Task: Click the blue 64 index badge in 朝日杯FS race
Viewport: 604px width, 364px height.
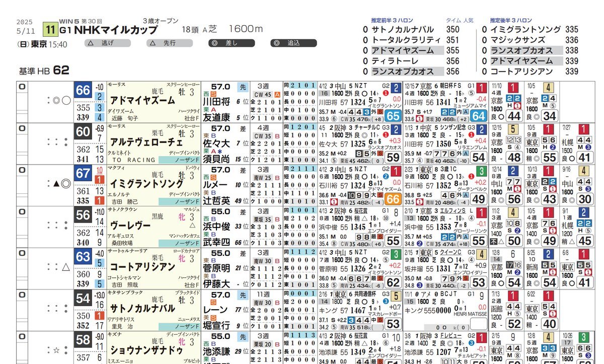Action: pos(478,116)
